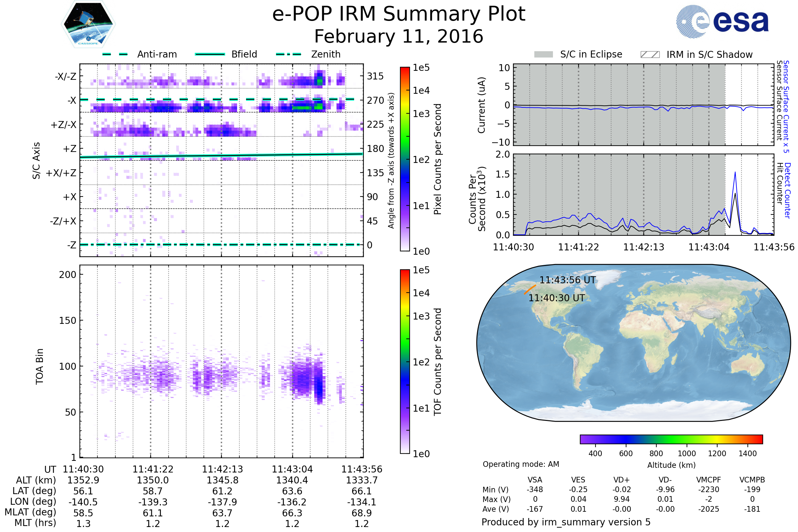Click the hatched IRM in S/C Shadow patch
The image size is (798, 532).
click(x=650, y=55)
